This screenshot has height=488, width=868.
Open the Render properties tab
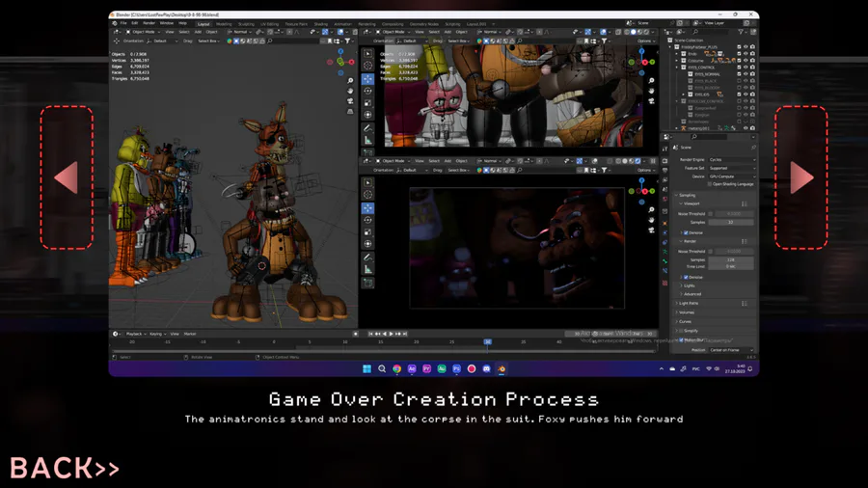(665, 160)
